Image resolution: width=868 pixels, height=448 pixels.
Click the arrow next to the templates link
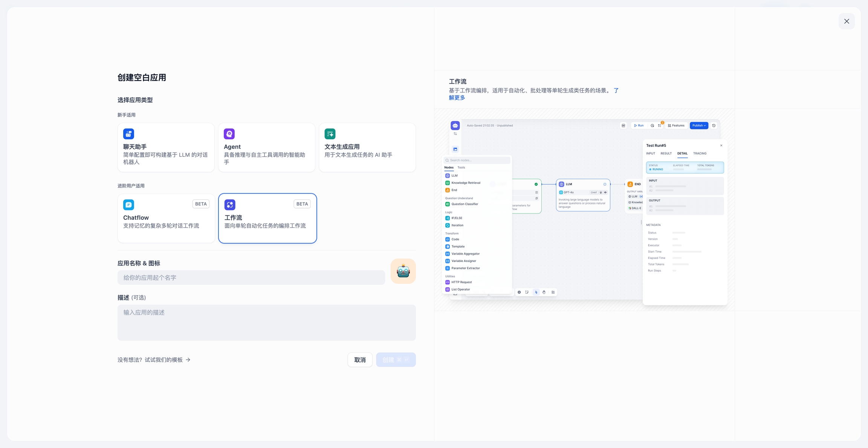[188, 360]
